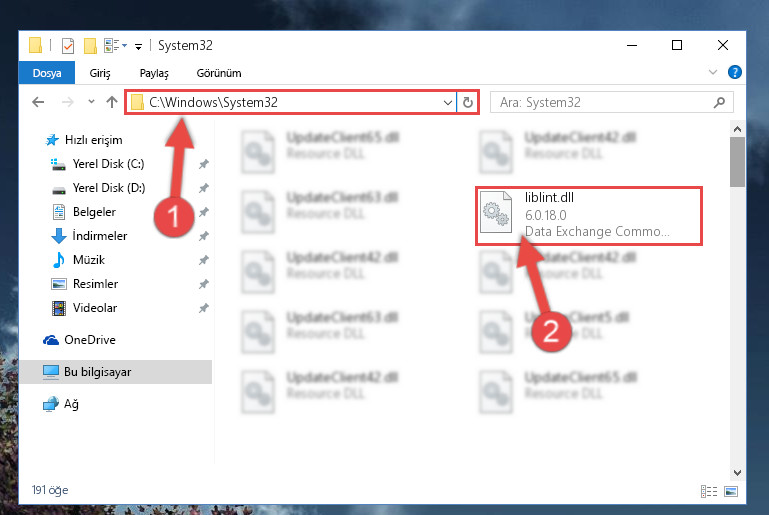The image size is (769, 515).
Task: Go up one folder level arrow
Action: click(x=112, y=102)
